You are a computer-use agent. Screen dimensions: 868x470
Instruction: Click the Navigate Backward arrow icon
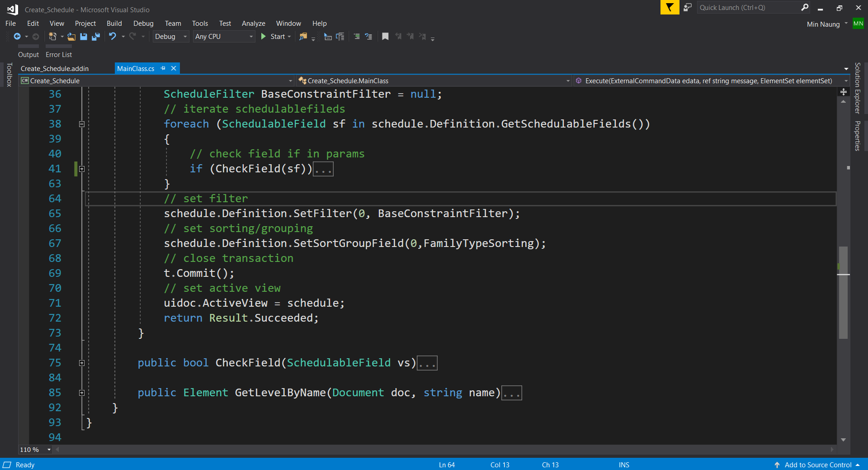(18, 37)
